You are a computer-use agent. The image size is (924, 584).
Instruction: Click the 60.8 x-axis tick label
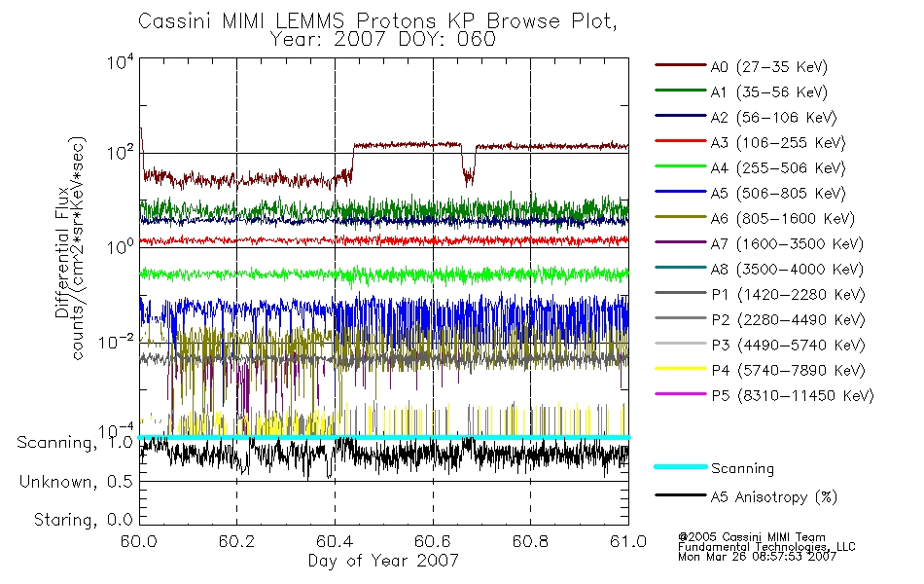pos(530,541)
